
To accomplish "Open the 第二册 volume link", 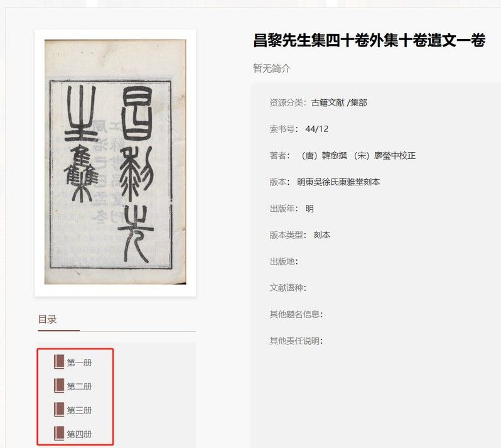I will tap(79, 386).
